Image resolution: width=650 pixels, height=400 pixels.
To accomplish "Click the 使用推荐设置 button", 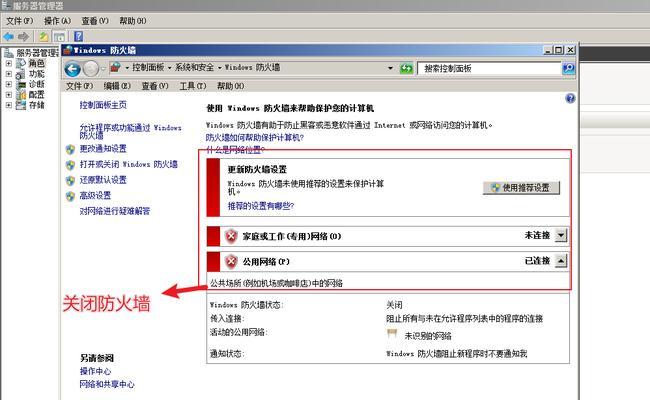I will pyautogui.click(x=521, y=188).
